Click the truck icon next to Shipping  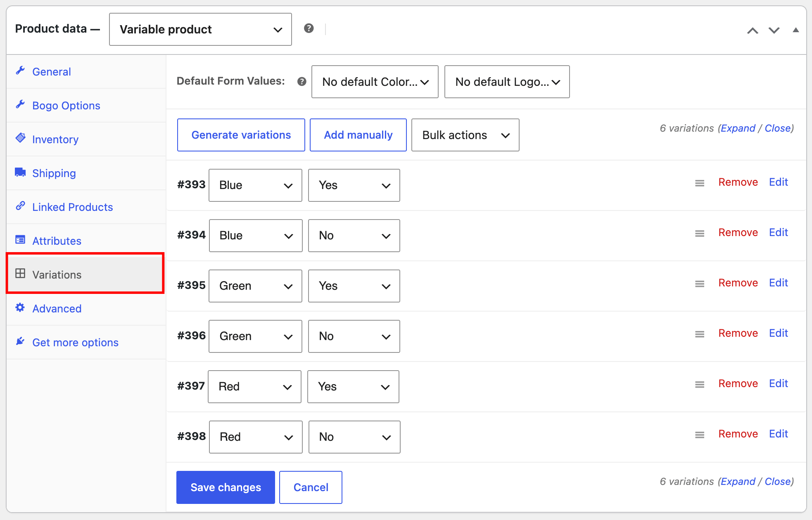click(x=20, y=172)
